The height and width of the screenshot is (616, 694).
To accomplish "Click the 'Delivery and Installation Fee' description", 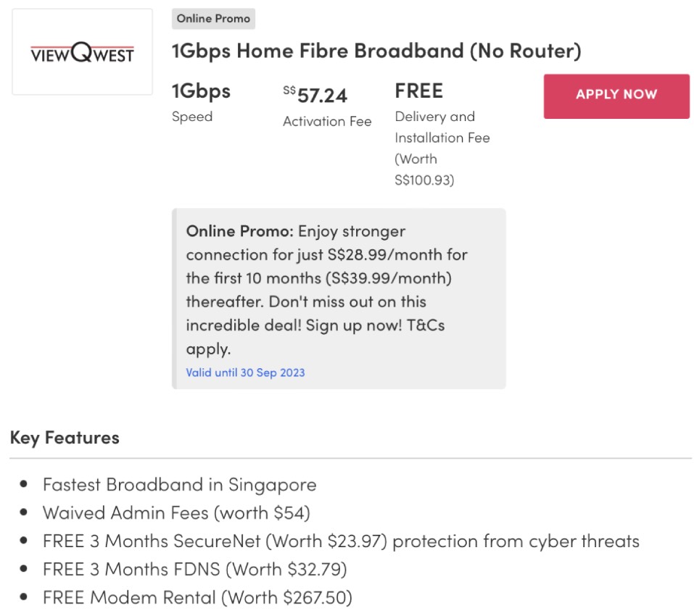I will tap(442, 127).
